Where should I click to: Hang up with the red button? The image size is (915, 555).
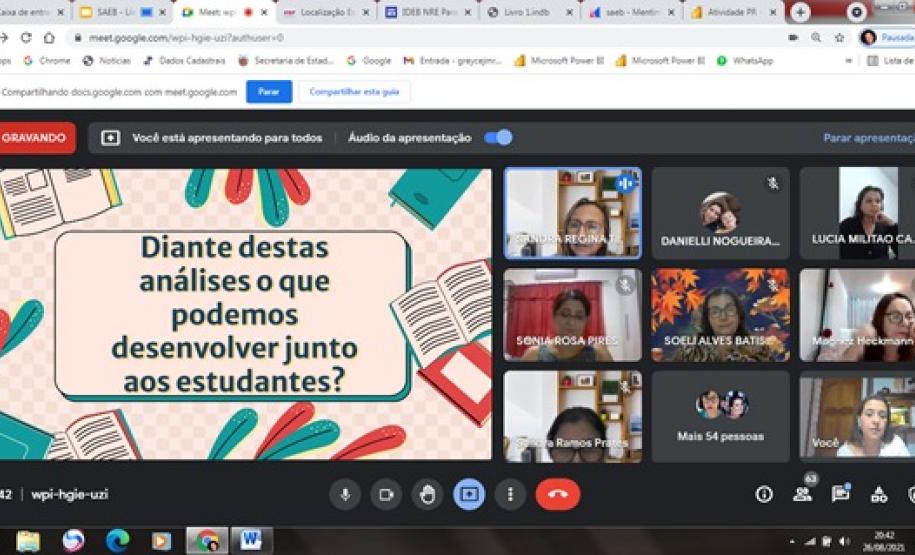(x=557, y=494)
